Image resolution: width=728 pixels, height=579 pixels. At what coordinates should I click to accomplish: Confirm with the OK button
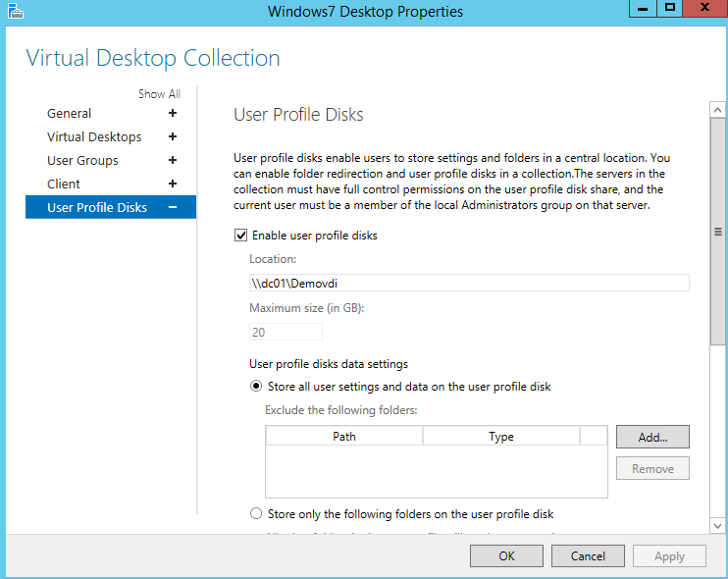[506, 555]
